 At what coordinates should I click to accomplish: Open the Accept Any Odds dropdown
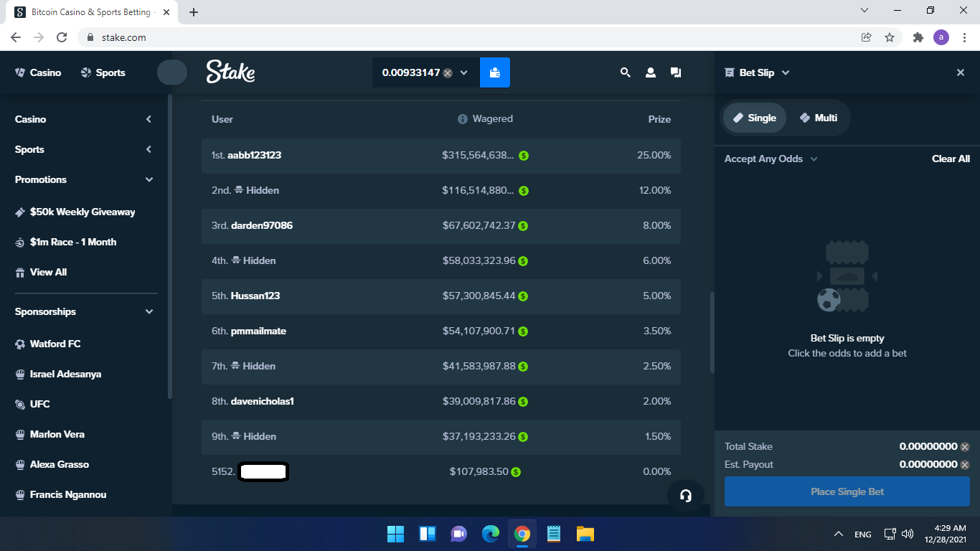(x=814, y=159)
